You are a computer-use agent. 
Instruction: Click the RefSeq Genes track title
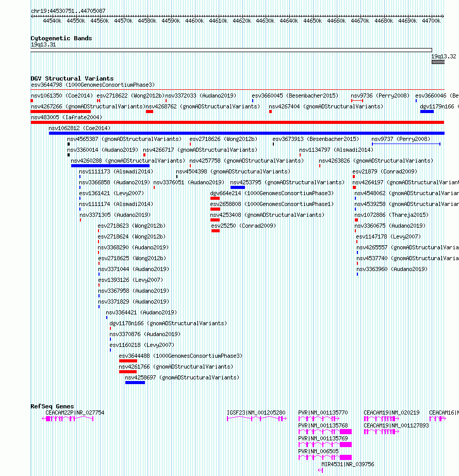(52, 406)
